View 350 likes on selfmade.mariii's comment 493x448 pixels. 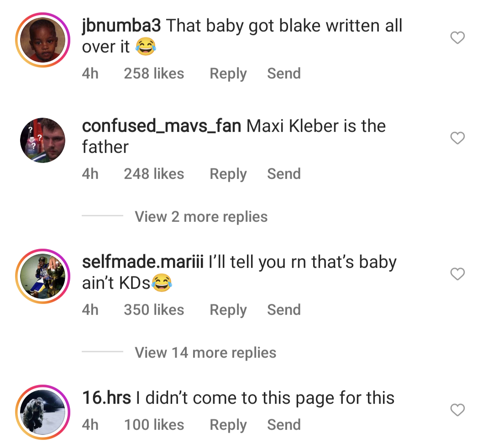pos(154,310)
